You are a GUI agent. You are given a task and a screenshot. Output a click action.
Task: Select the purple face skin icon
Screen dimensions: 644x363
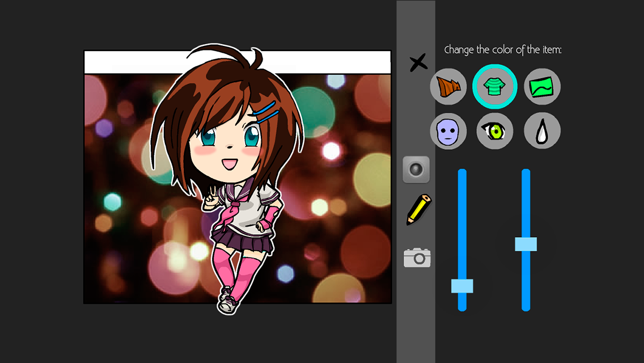(x=448, y=131)
